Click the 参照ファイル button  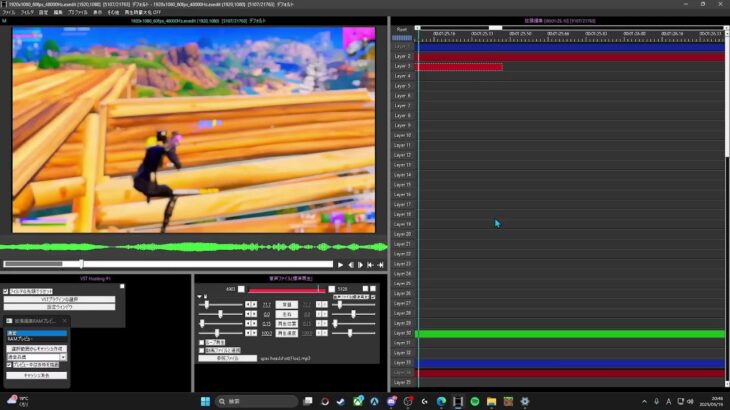tap(227, 358)
